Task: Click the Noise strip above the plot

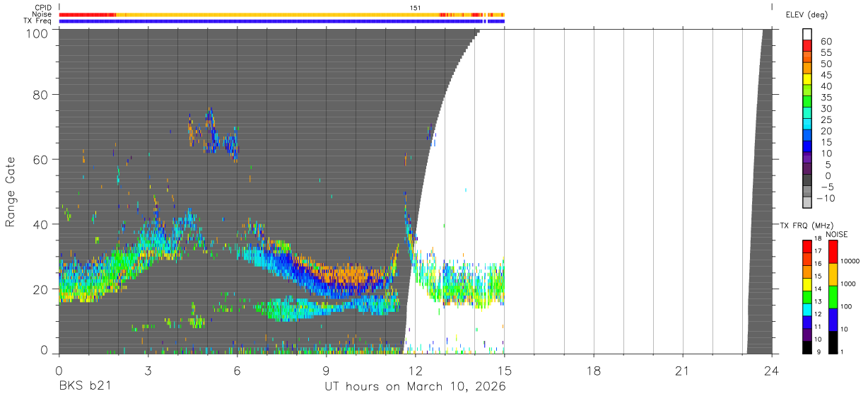Action: (x=281, y=14)
